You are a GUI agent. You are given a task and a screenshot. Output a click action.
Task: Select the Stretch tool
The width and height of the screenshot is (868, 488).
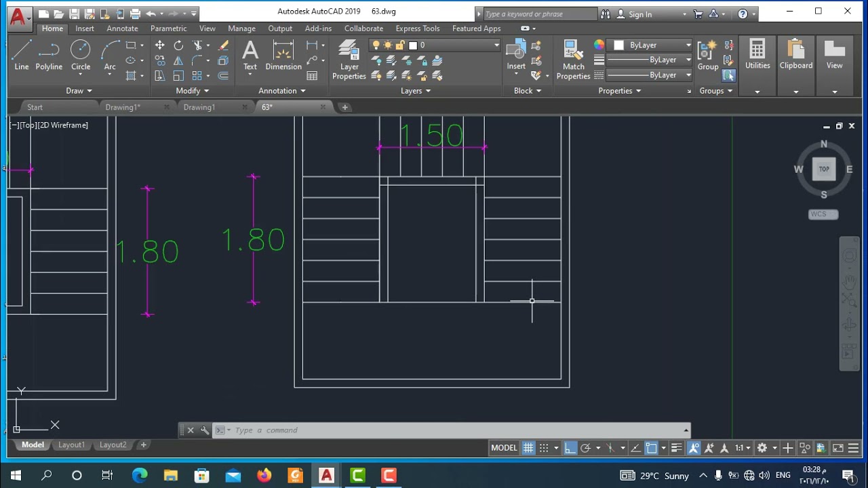(159, 75)
